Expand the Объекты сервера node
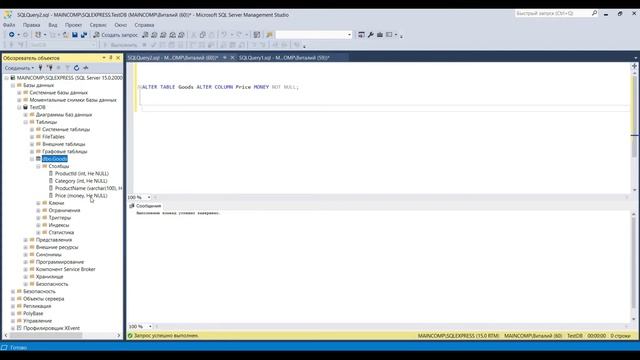The width and height of the screenshot is (640, 360). pyautogui.click(x=13, y=298)
